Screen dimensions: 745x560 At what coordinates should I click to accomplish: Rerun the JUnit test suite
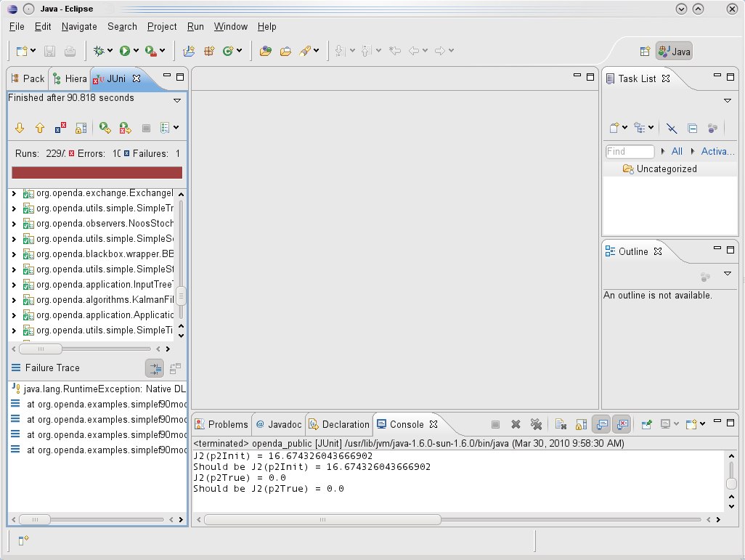104,128
